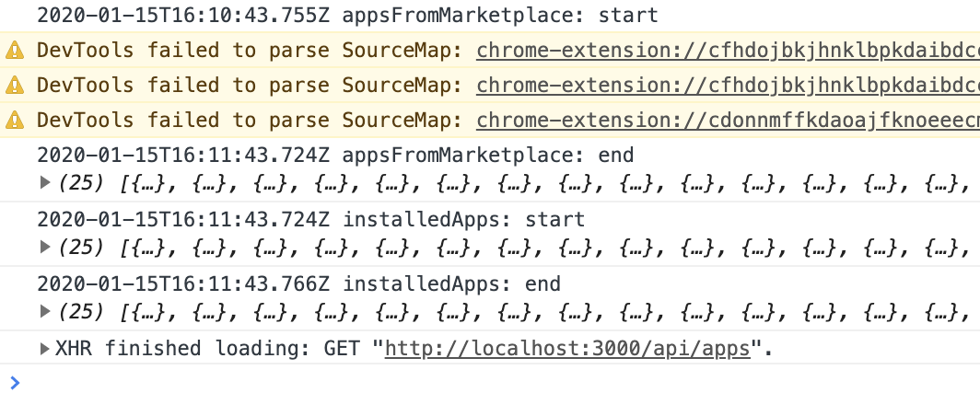The image size is (980, 416).
Task: Click the (25) count under appsFromMarketplace: end
Action: [81, 182]
